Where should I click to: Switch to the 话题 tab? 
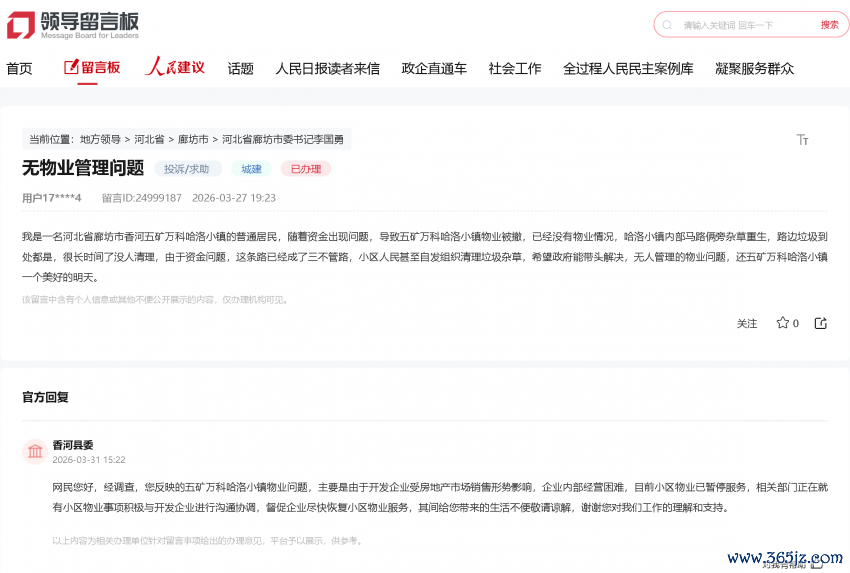[x=240, y=68]
